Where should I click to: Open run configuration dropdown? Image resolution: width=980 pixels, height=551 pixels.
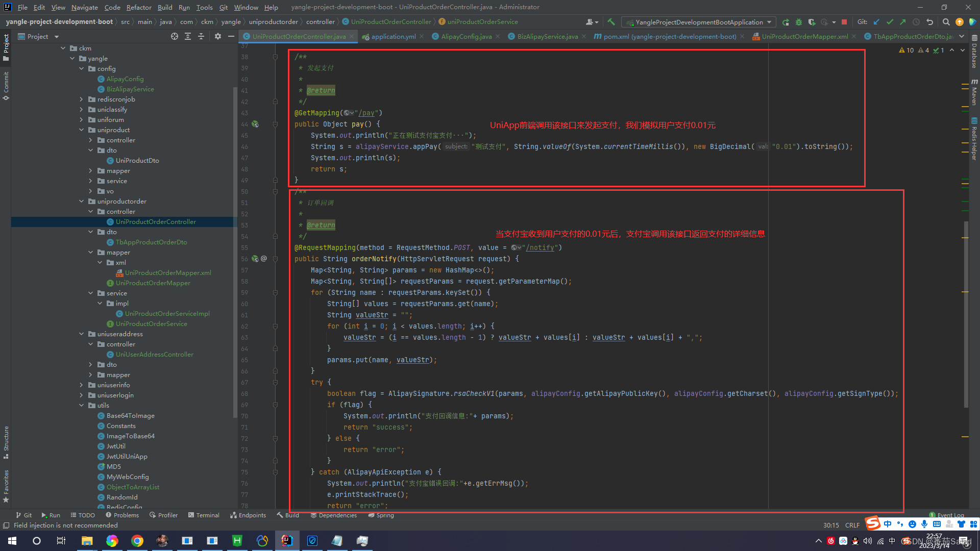[699, 22]
